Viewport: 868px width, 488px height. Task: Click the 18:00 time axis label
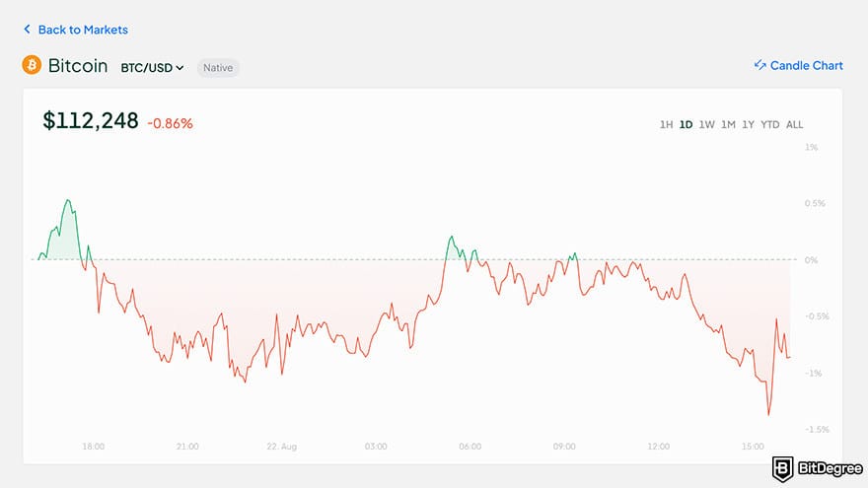pyautogui.click(x=94, y=447)
